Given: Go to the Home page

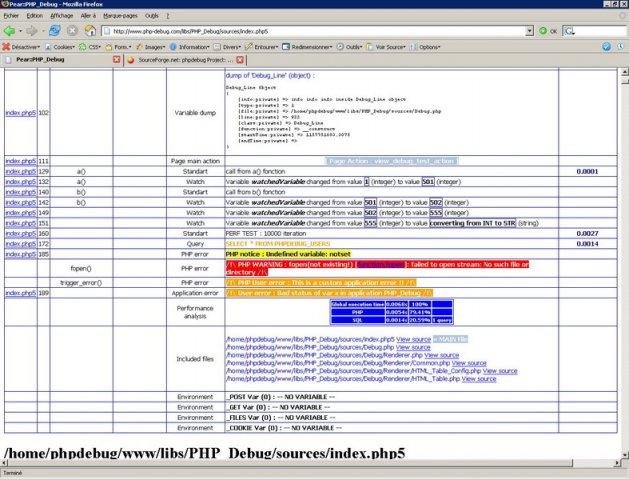Looking at the screenshot, I should [90, 31].
